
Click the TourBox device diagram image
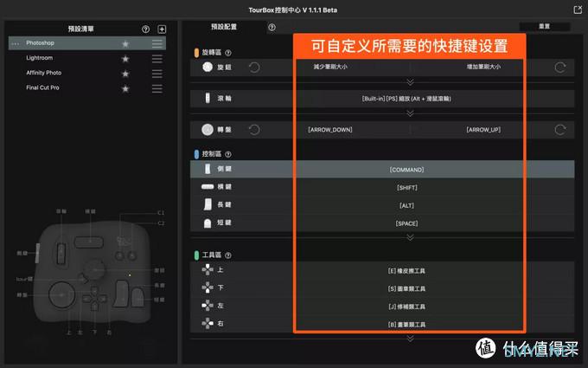point(92,271)
